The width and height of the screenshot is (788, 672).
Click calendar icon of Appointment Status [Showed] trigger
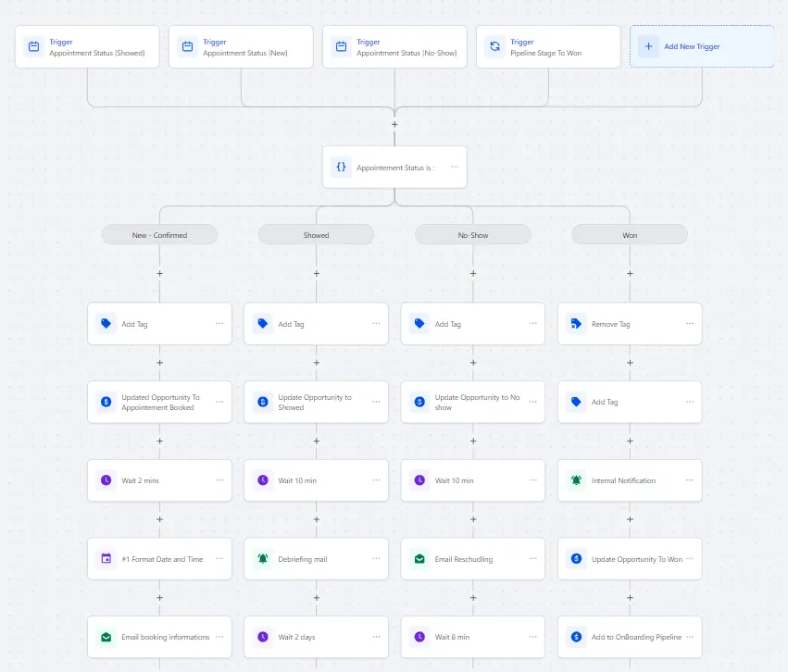[33, 46]
